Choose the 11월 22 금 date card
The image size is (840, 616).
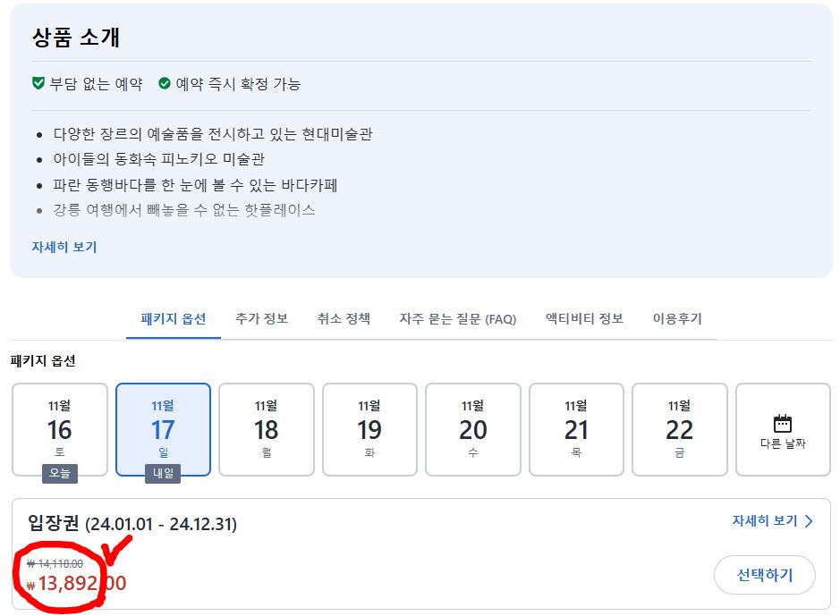pos(679,429)
